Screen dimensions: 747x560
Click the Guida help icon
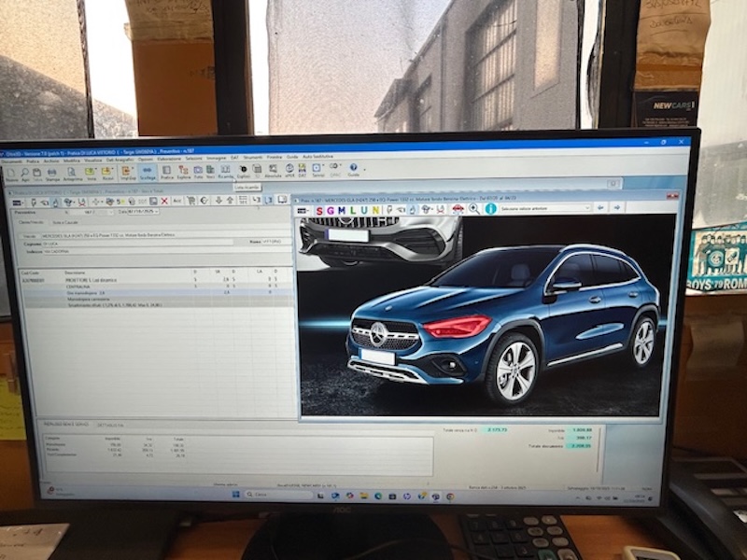[354, 170]
